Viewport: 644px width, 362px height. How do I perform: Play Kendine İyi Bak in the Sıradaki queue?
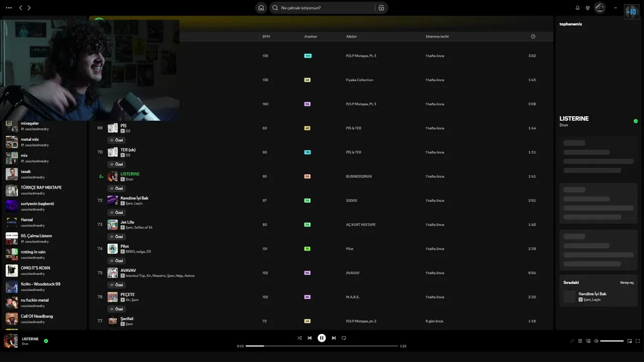598,296
